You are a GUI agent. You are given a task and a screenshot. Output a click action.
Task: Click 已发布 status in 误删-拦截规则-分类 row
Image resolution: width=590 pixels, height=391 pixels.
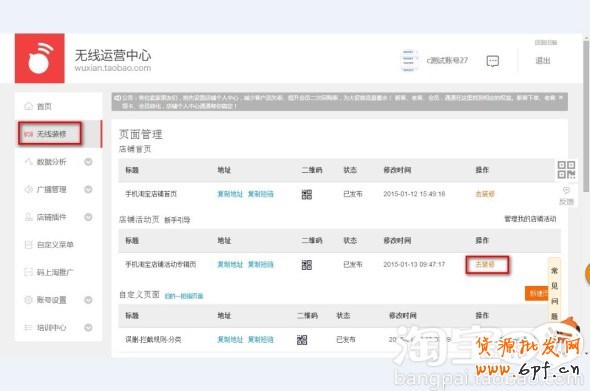click(346, 340)
